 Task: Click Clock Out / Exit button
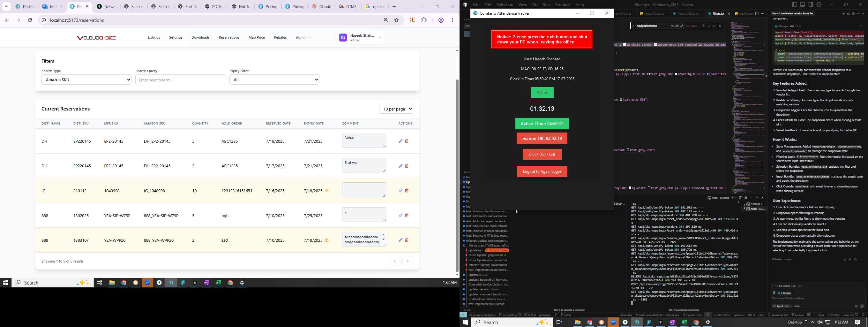tap(542, 154)
